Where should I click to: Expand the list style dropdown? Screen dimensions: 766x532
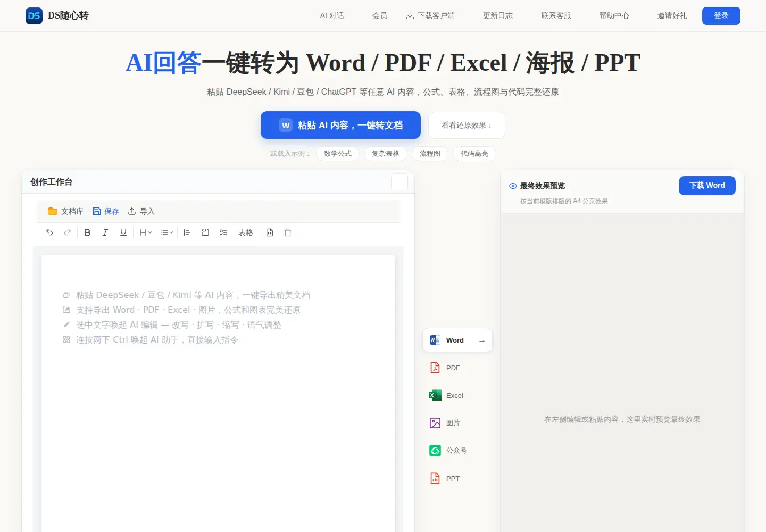click(167, 232)
